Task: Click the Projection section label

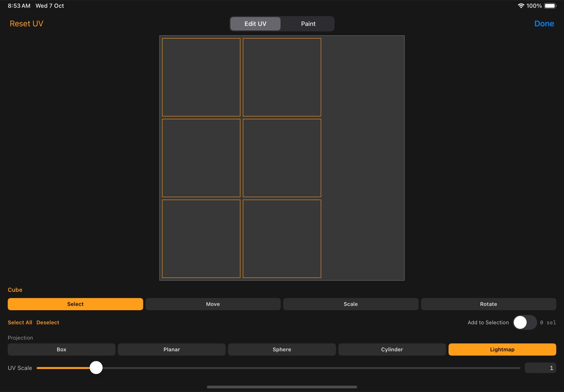Action: [20, 338]
